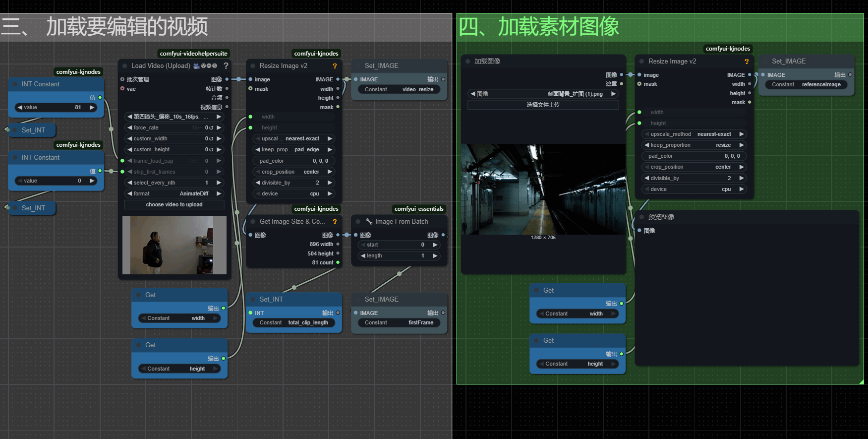This screenshot has height=439, width=868.
Task: Click the wrench icon on Image From Batch
Action: (369, 222)
